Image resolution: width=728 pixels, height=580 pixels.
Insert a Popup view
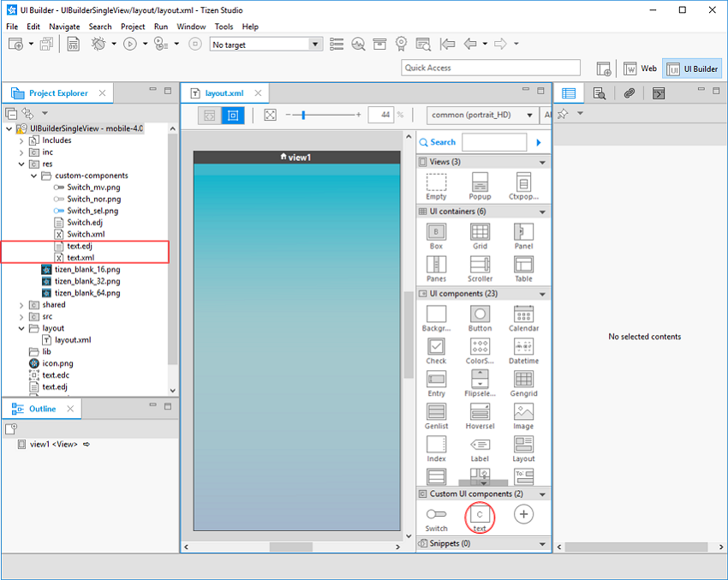pyautogui.click(x=480, y=183)
